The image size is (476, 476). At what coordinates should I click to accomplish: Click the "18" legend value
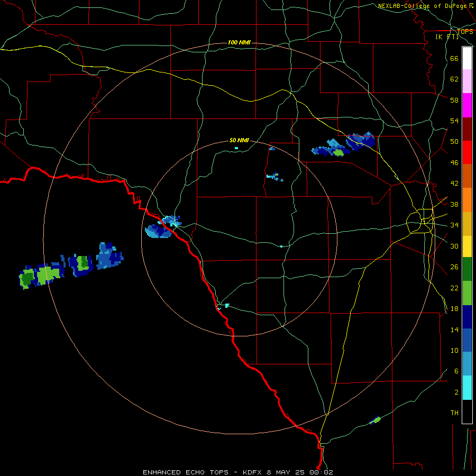tap(454, 309)
